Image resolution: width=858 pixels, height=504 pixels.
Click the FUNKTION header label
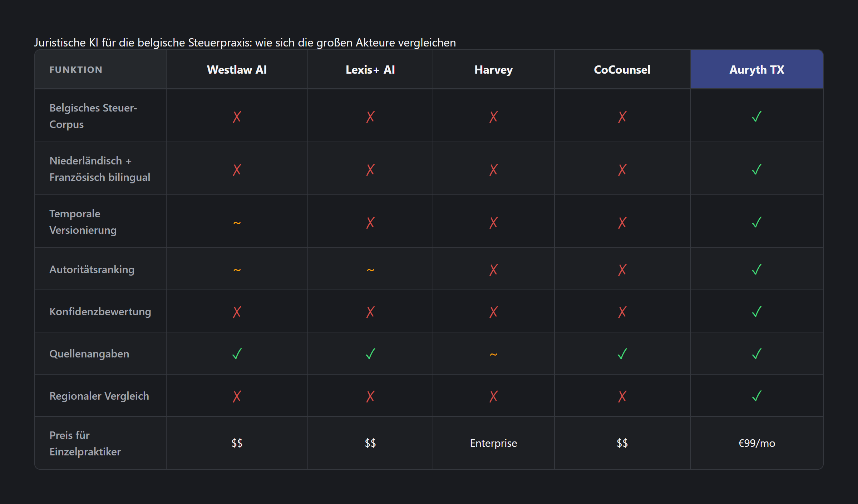click(x=76, y=70)
